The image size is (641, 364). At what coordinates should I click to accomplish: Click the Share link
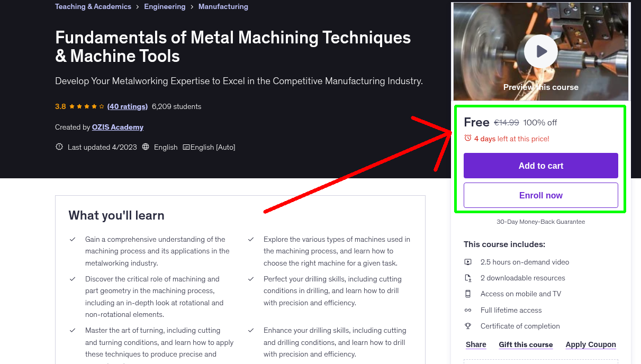[475, 344]
